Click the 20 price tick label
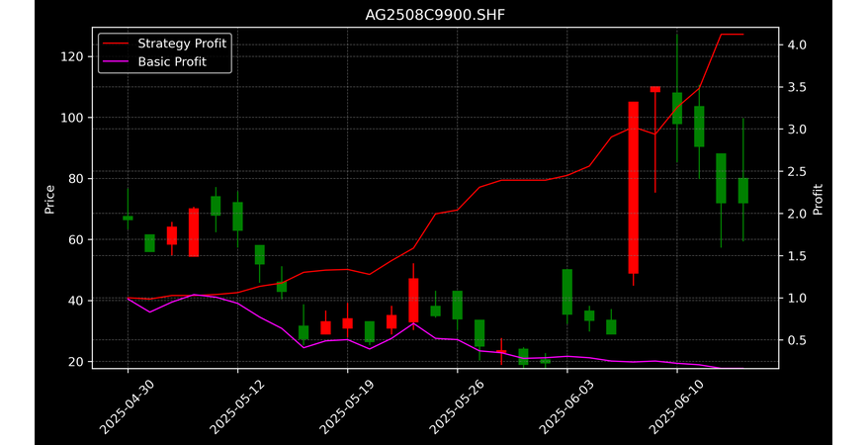This screenshot has width=868, height=445. [76, 361]
